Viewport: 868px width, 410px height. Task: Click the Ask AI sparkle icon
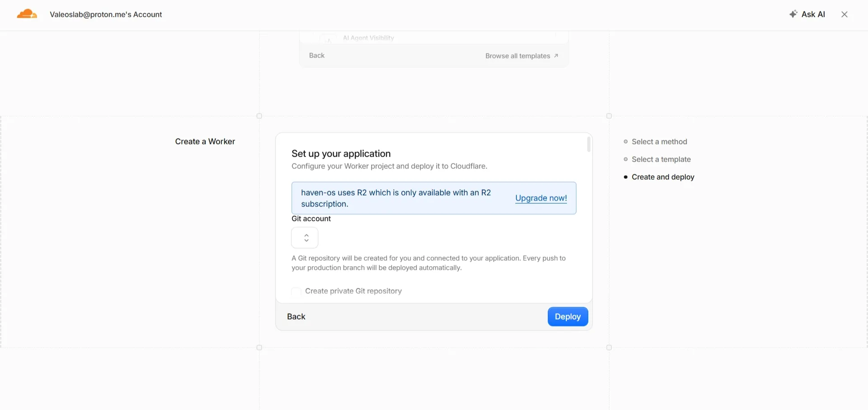point(793,14)
